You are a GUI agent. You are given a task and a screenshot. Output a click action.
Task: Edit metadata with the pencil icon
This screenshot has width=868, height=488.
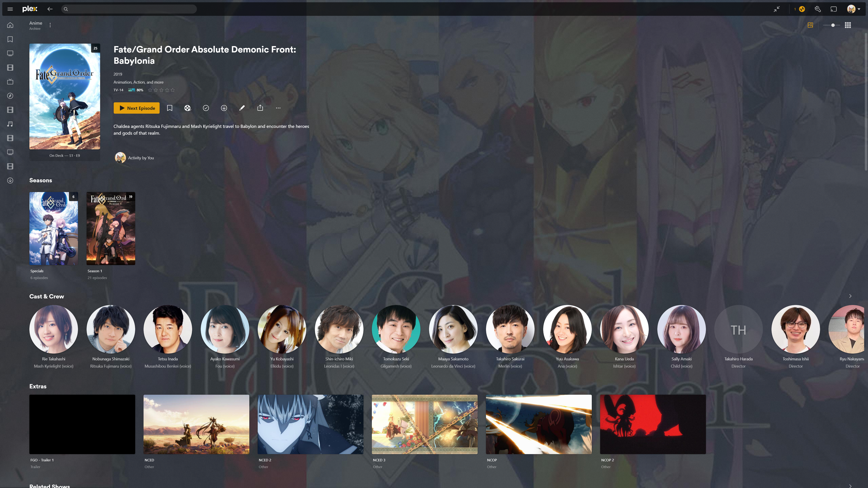click(x=242, y=108)
